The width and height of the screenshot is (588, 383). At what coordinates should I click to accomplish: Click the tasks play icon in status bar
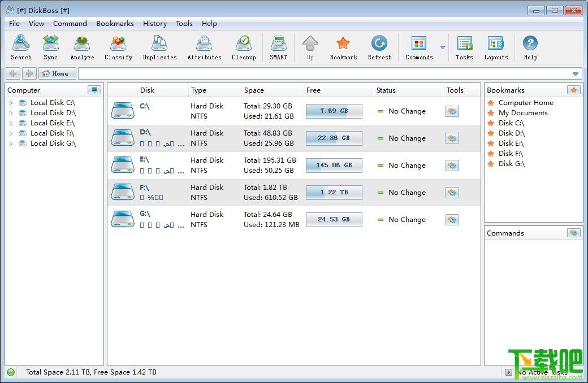pos(508,372)
